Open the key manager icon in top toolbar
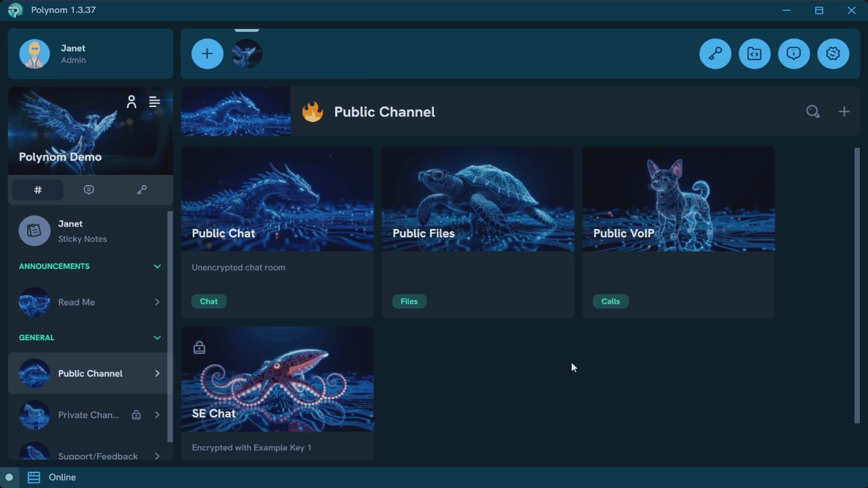 coord(715,54)
